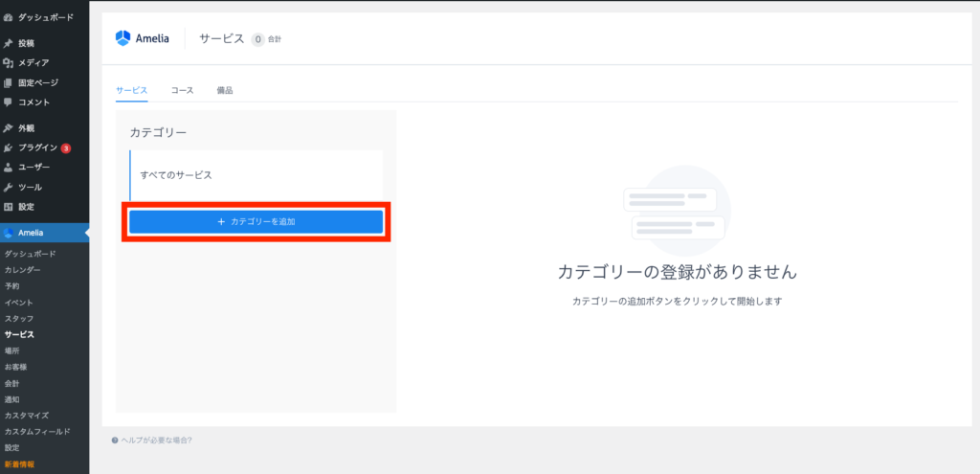Select すべてのサービス category item
The image size is (980, 474).
[176, 175]
